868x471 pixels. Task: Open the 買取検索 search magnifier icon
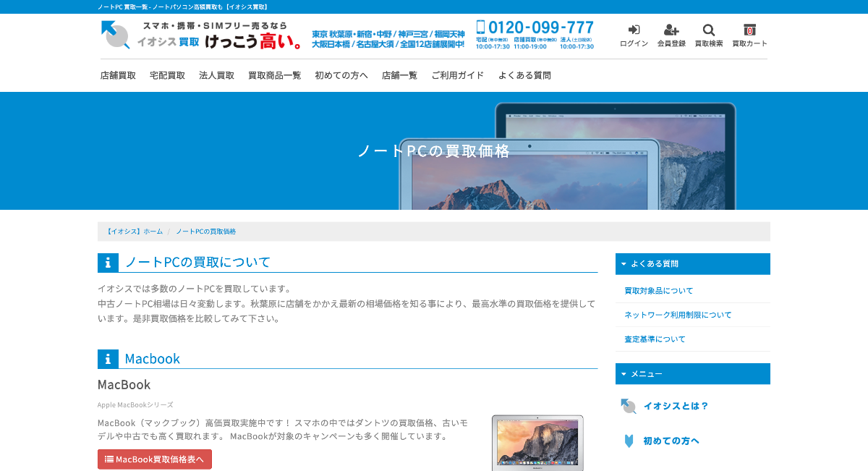709,30
